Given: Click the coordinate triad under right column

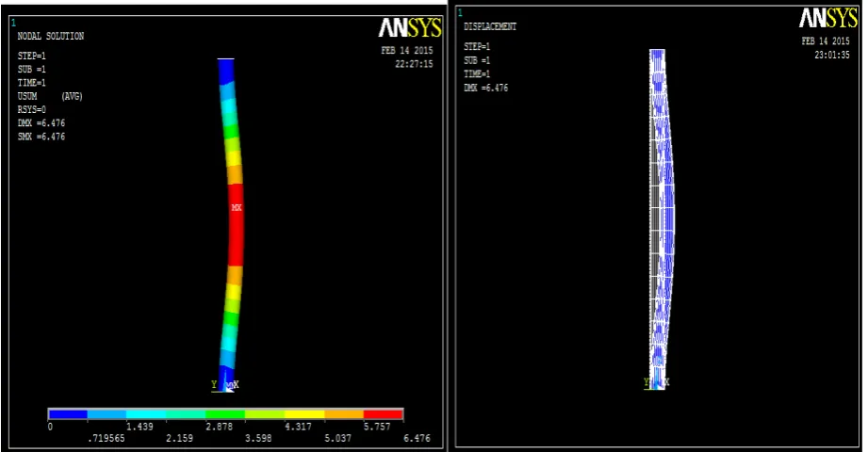Looking at the screenshot, I should [657, 383].
